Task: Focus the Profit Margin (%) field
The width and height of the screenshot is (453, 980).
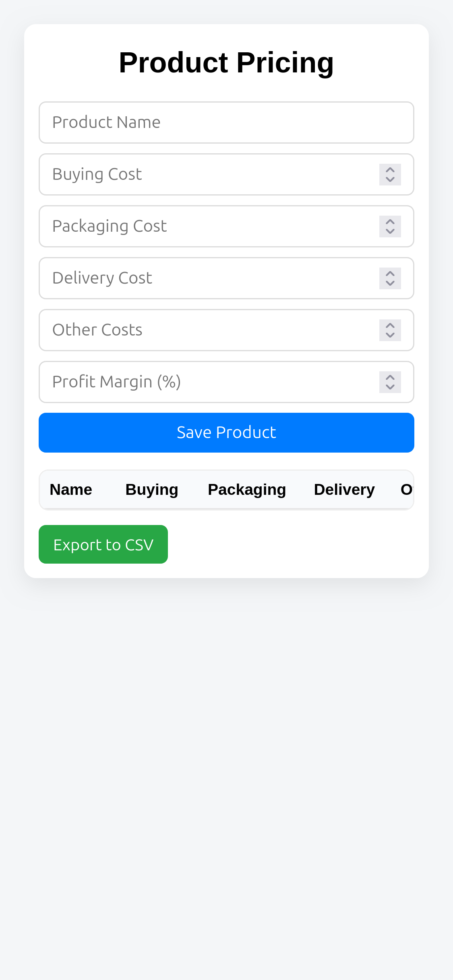Action: (209, 382)
